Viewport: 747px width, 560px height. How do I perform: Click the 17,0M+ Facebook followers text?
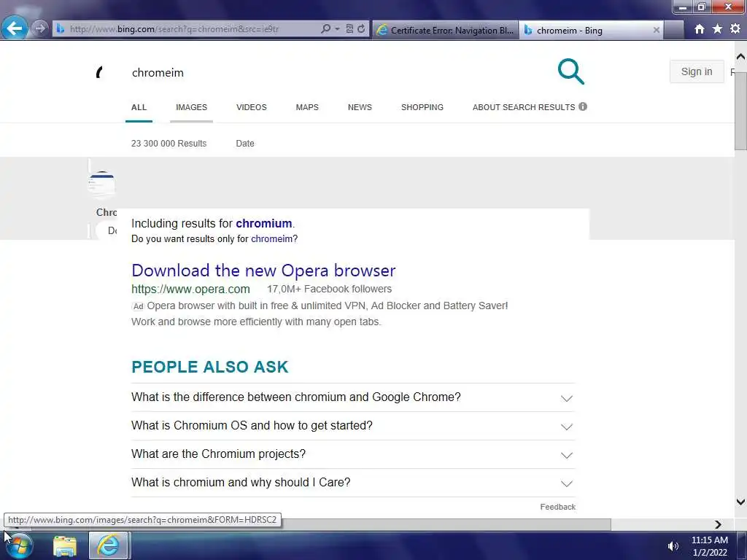click(x=329, y=289)
